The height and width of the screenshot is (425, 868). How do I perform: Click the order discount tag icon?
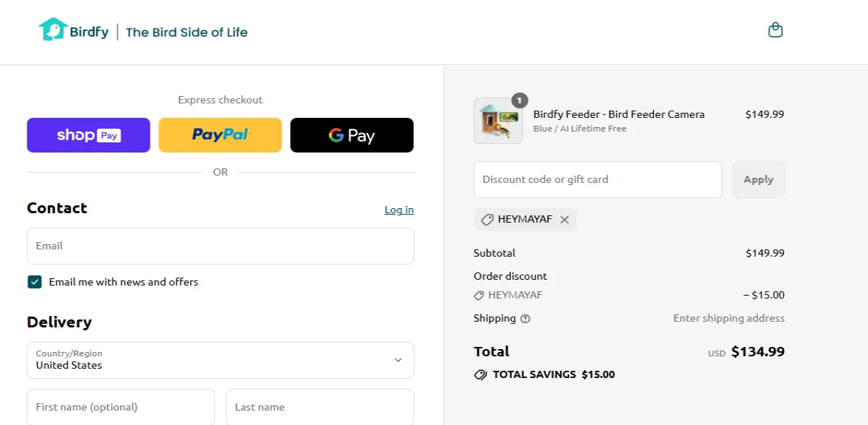tap(479, 296)
